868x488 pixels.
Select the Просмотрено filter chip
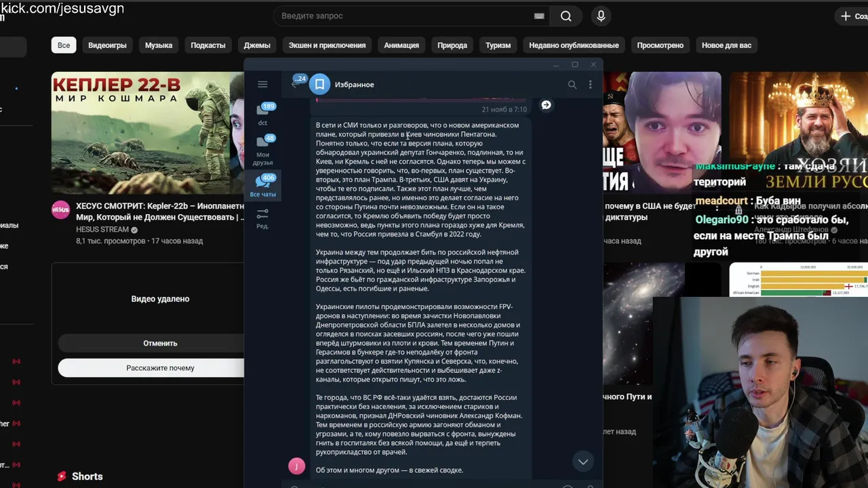point(660,45)
